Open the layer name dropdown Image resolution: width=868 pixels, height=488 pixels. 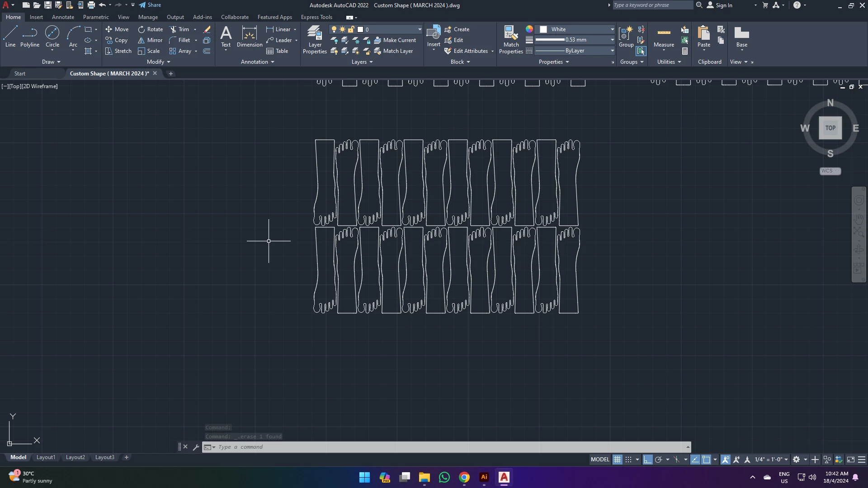[x=419, y=29]
